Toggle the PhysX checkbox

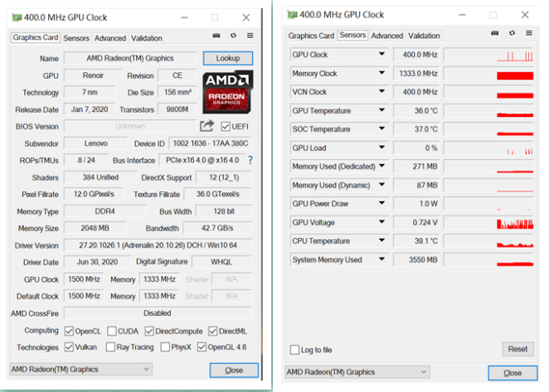click(x=165, y=347)
